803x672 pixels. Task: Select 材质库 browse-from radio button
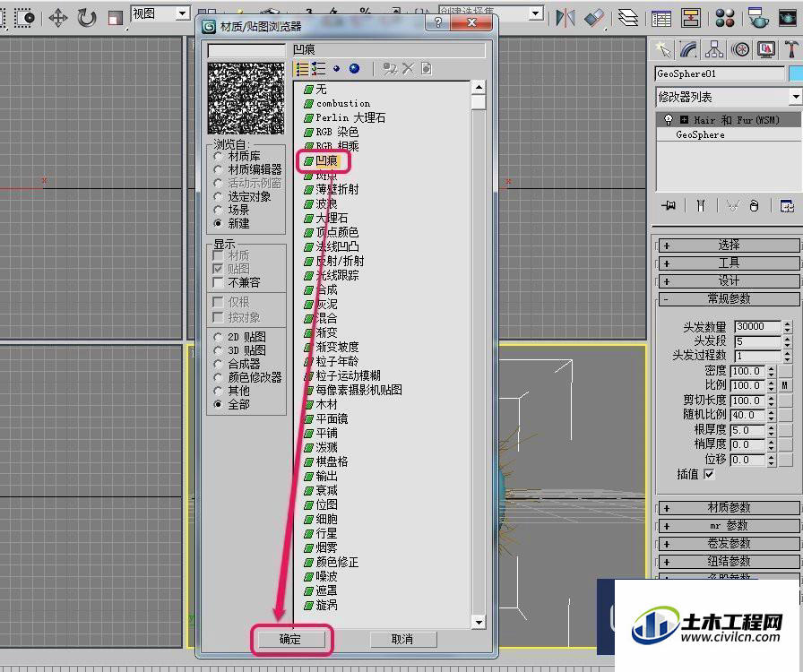218,156
